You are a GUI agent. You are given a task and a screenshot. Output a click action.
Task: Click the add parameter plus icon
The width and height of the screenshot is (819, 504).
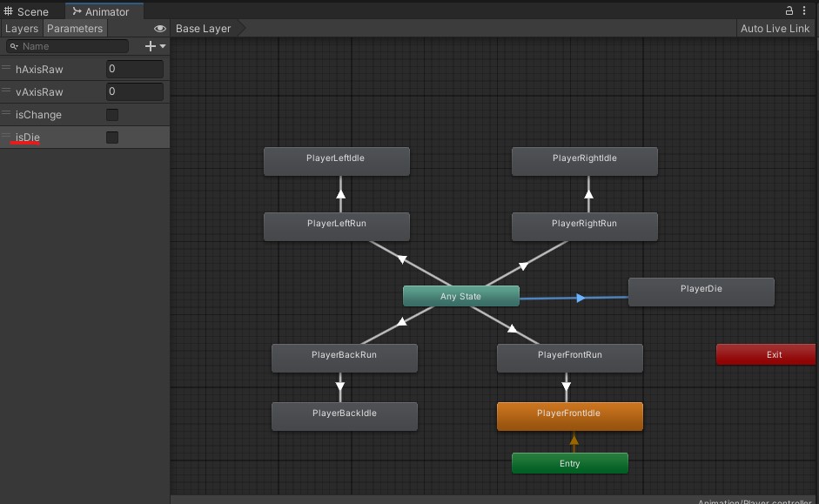151,46
